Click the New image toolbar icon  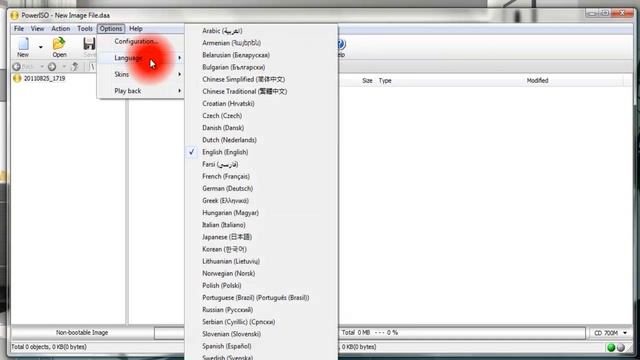point(23,47)
